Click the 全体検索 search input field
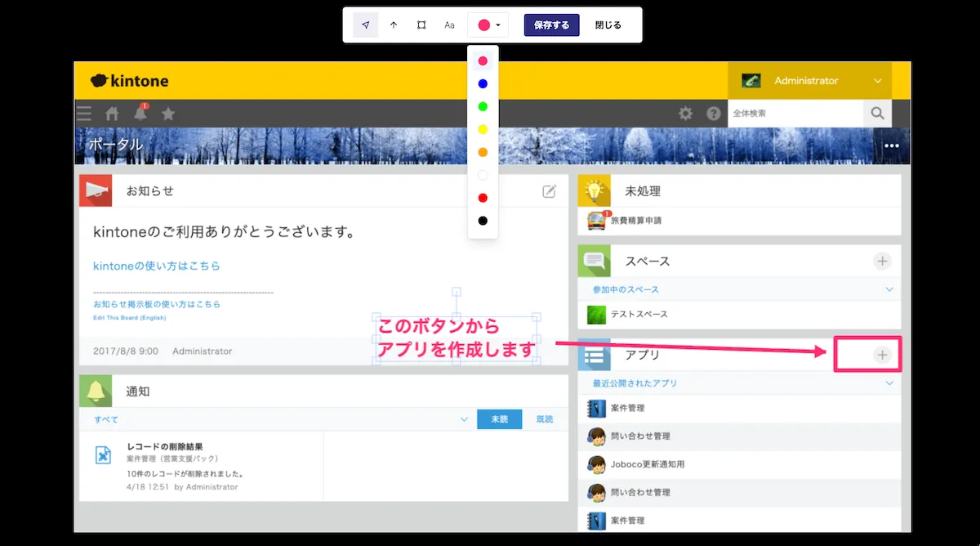Image resolution: width=980 pixels, height=546 pixels. (796, 114)
